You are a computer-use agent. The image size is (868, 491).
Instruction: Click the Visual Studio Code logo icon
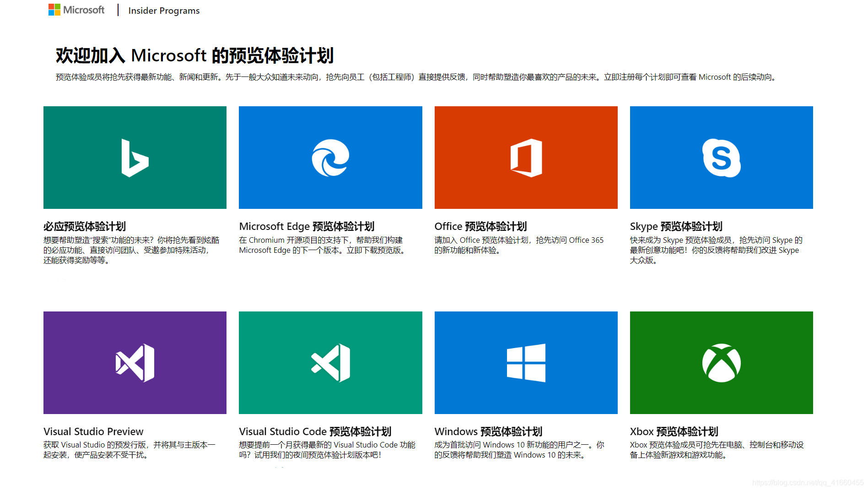click(x=330, y=363)
